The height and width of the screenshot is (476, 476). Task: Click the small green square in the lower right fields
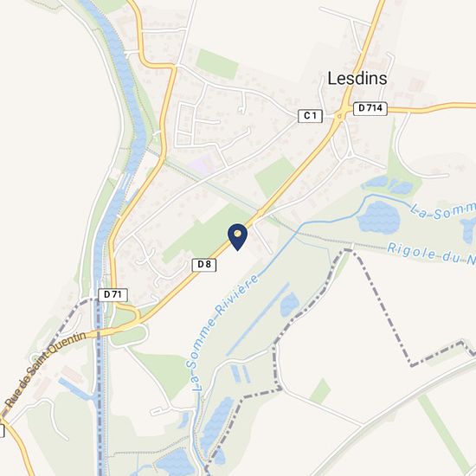coord(320,391)
